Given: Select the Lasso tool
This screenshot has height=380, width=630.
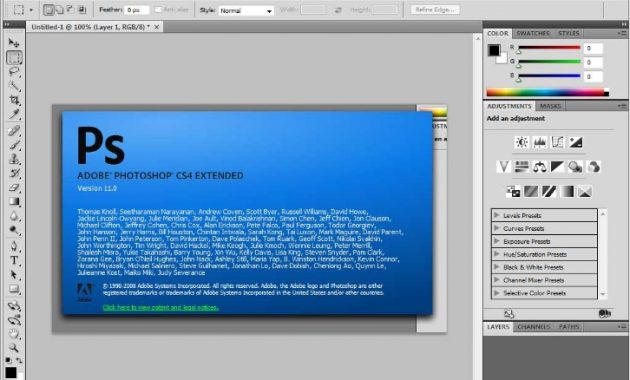Looking at the screenshot, I should pyautogui.click(x=14, y=72).
